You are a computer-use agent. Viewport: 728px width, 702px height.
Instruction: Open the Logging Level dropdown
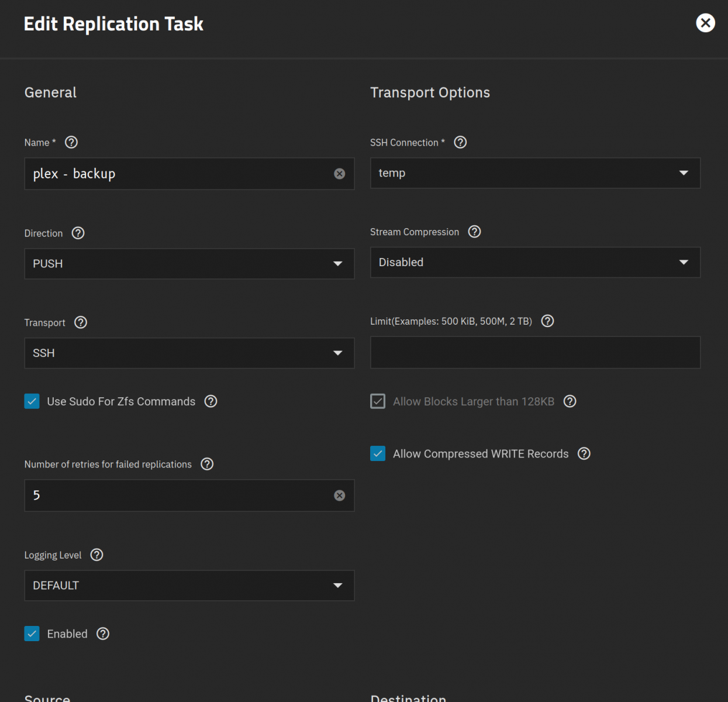189,586
